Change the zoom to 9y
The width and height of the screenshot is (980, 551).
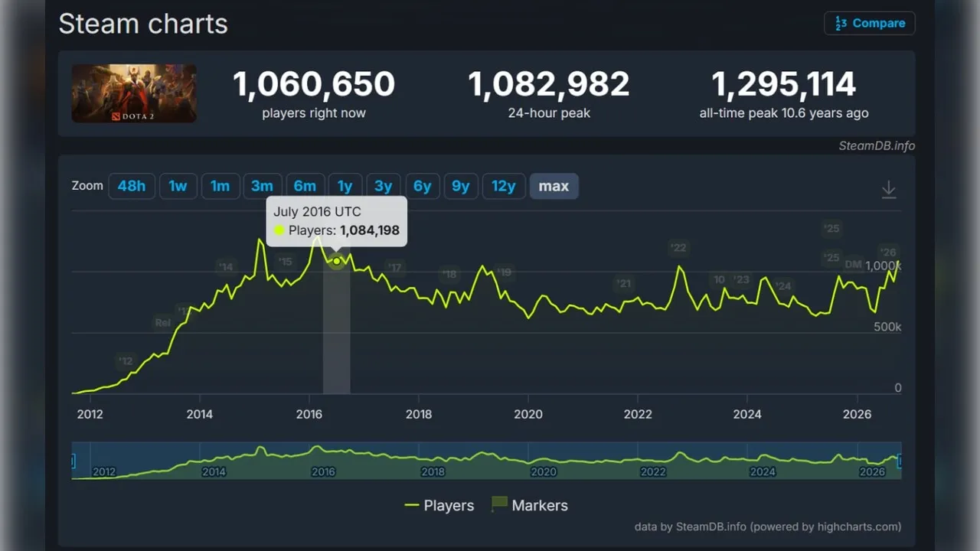point(461,186)
